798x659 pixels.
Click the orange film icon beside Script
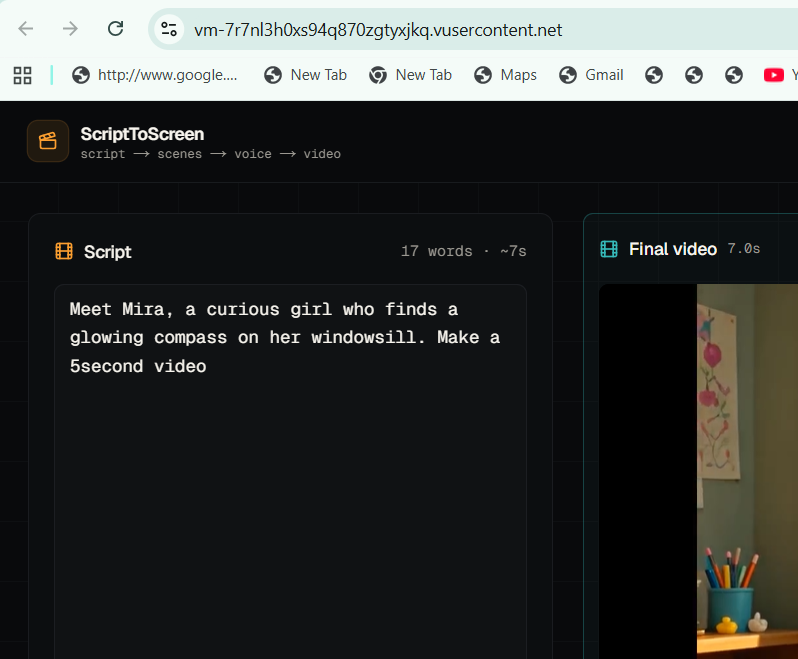click(x=64, y=251)
